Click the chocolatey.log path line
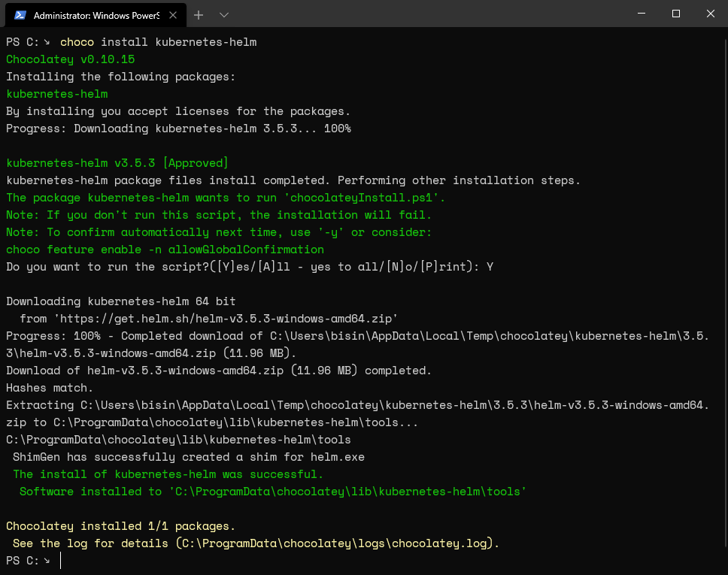The height and width of the screenshot is (575, 728). click(256, 543)
